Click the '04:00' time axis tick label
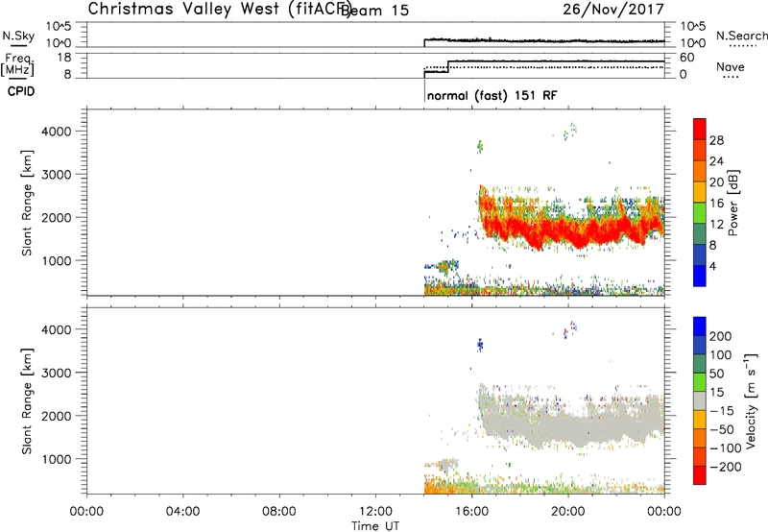The height and width of the screenshot is (532, 768). click(183, 512)
